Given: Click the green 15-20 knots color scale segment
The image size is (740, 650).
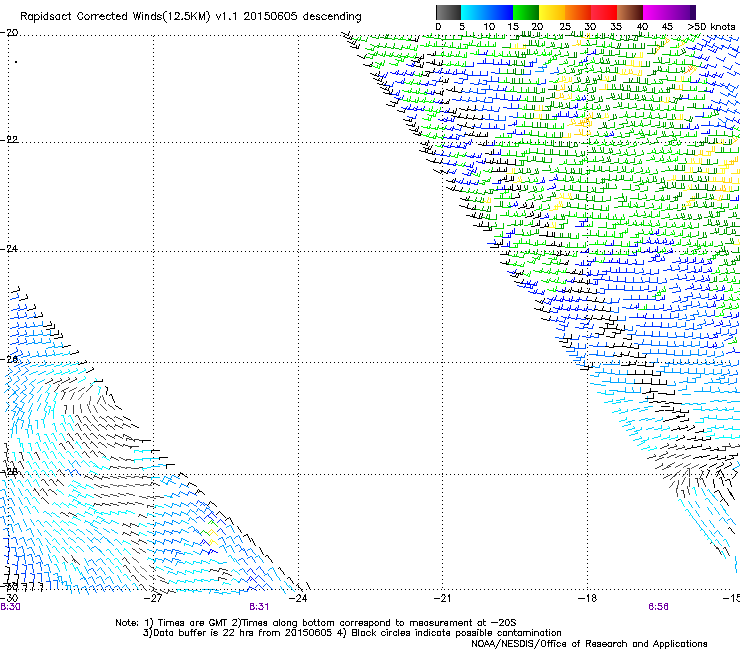Looking at the screenshot, I should click(x=526, y=12).
